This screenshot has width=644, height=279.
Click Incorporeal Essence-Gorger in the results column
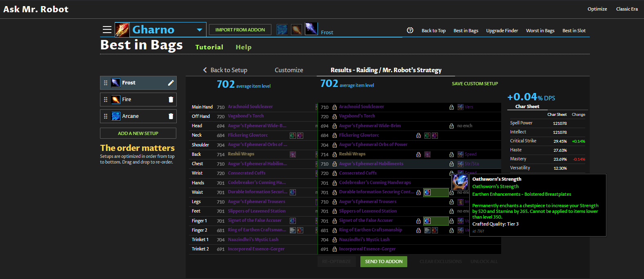point(367,249)
